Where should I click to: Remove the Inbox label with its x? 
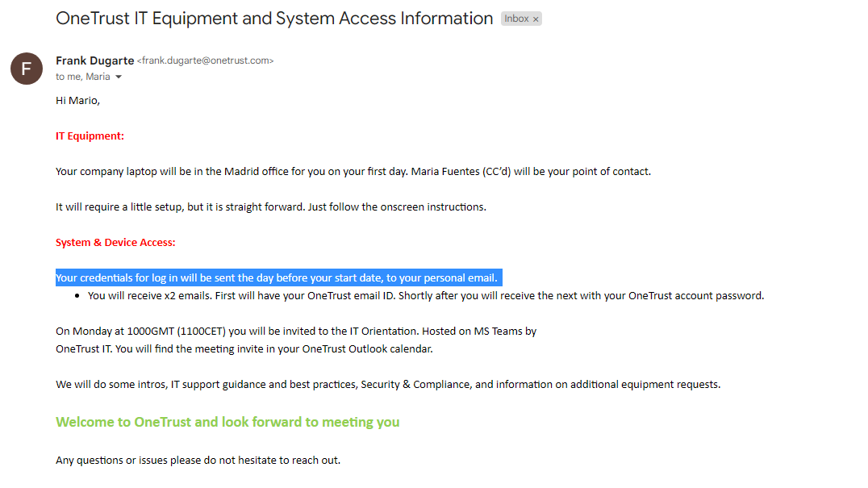click(x=536, y=19)
